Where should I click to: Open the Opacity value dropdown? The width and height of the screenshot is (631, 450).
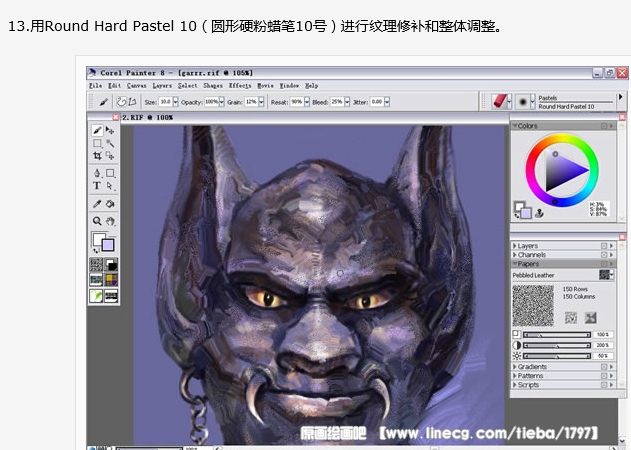(x=221, y=102)
